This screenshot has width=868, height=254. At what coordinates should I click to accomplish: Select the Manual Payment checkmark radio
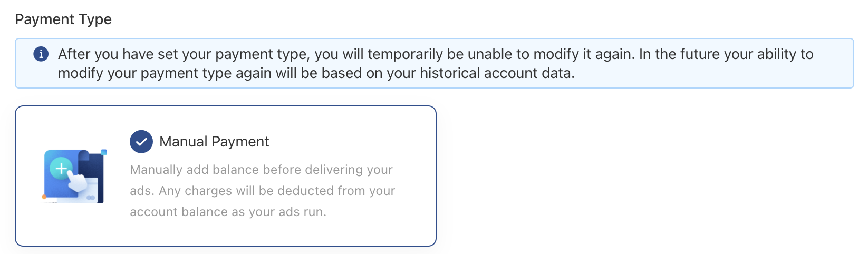click(141, 142)
